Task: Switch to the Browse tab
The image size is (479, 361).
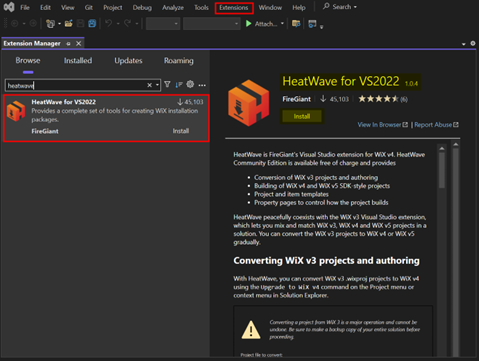Action: coord(28,61)
